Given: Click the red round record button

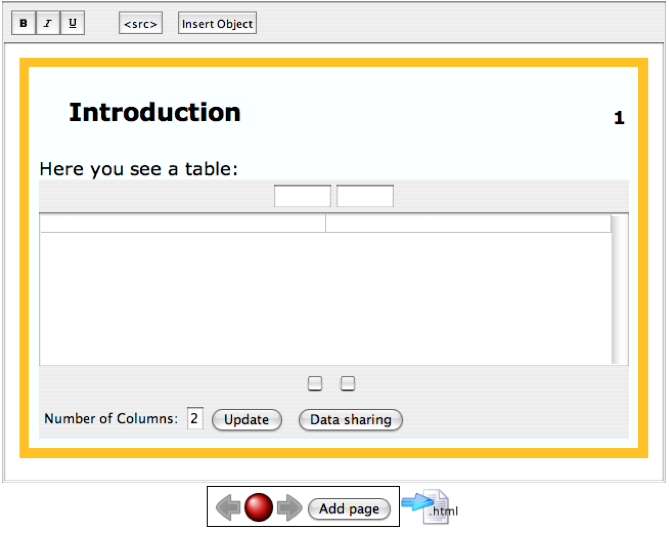Looking at the screenshot, I should [259, 507].
